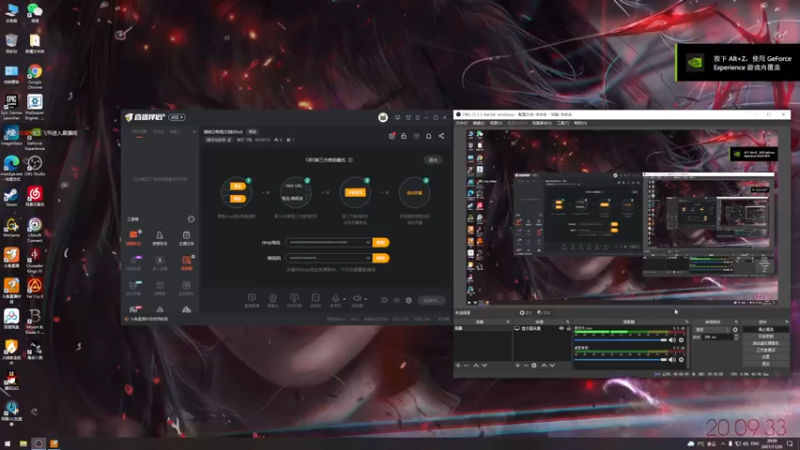Toggle the eye icon in streaming app bottom bar
Viewport: 800px width, 450px height.
396,301
